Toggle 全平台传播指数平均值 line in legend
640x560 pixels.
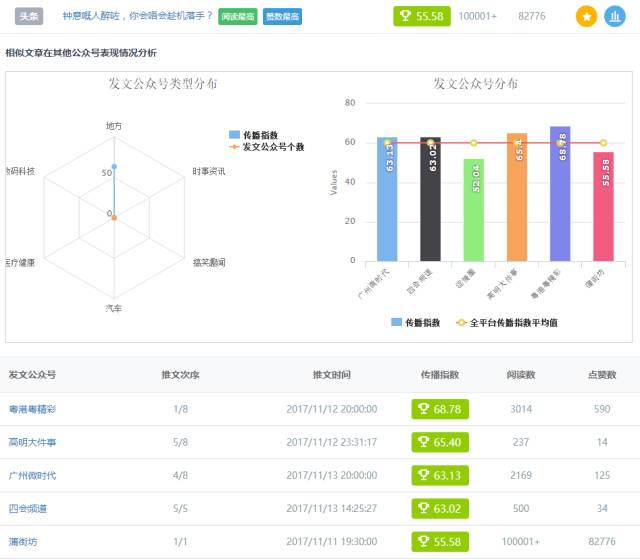[507, 322]
